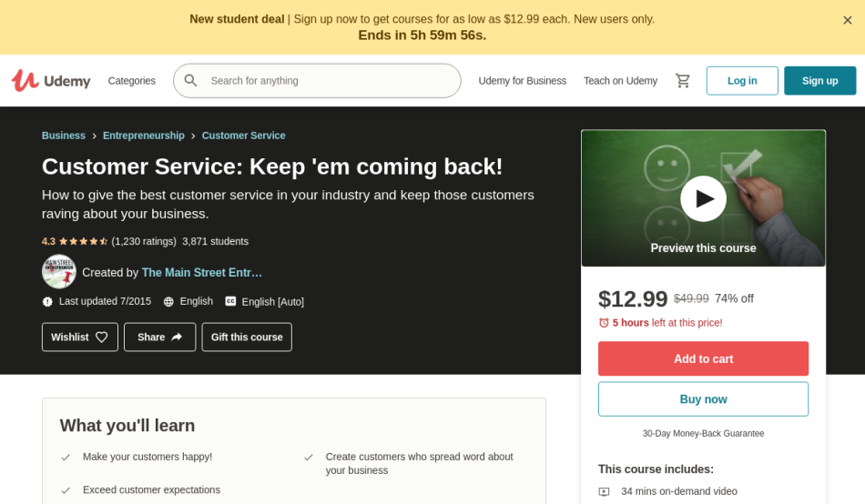Click the checkmark beside 'Exceed customer expectations'

pyautogui.click(x=66, y=490)
